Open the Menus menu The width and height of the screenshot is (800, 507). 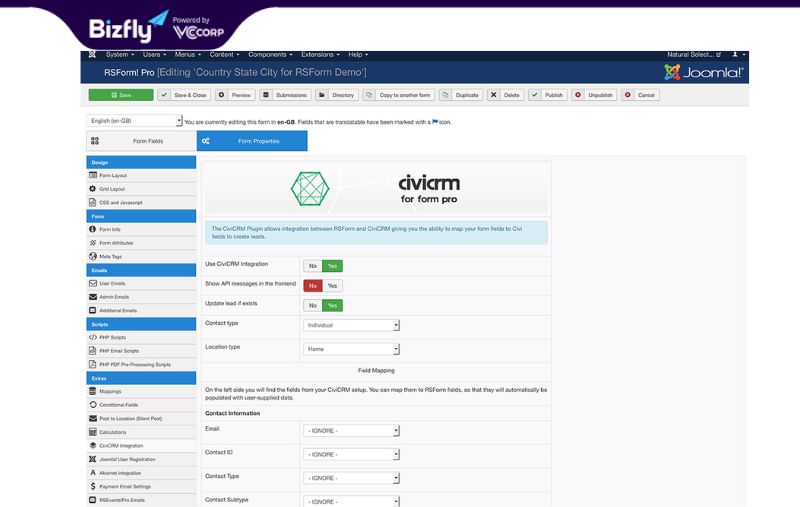(188, 55)
